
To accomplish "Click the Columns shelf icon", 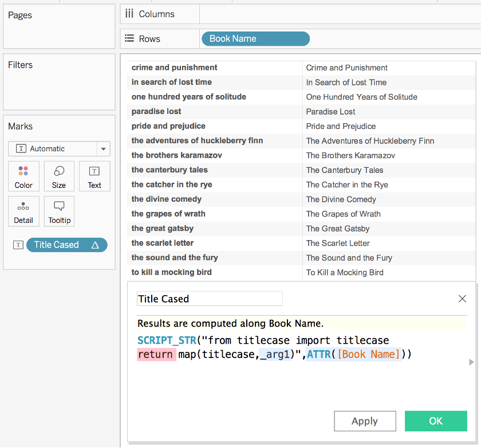I will (x=129, y=14).
